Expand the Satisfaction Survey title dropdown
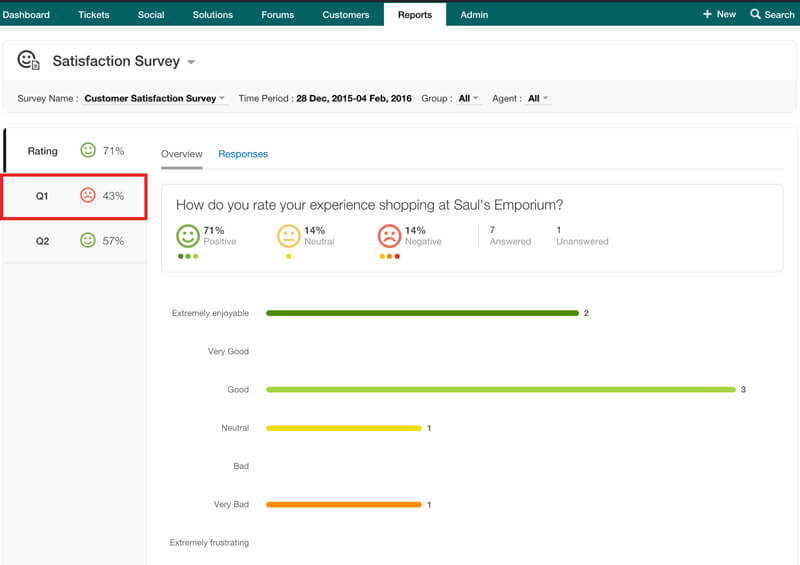Viewport: 800px width, 565px height. [191, 62]
